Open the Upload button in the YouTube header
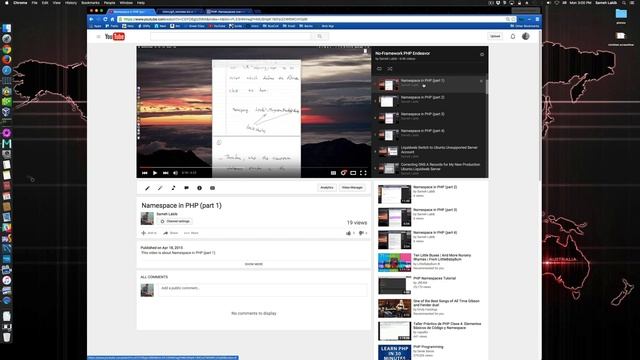The height and width of the screenshot is (360, 640). [x=495, y=36]
